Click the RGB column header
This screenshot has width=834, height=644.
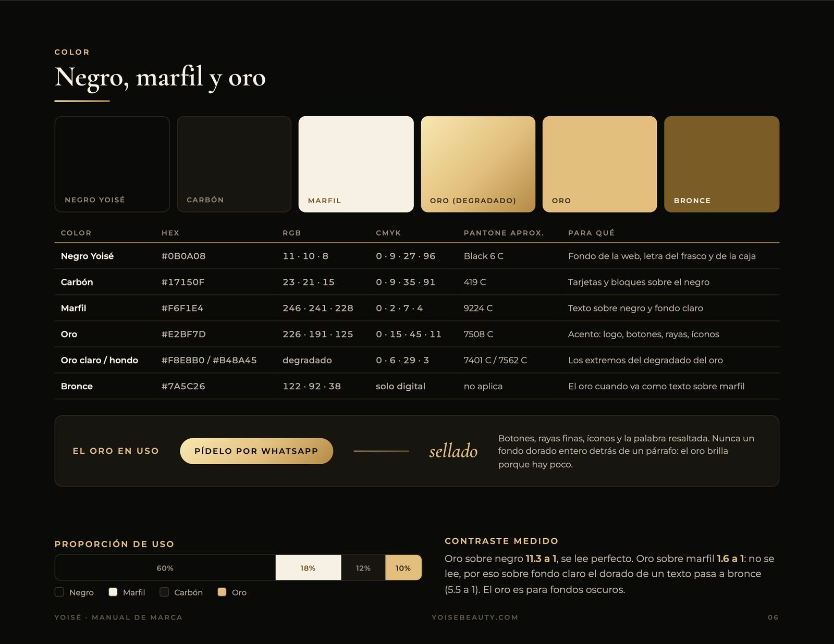coord(292,233)
